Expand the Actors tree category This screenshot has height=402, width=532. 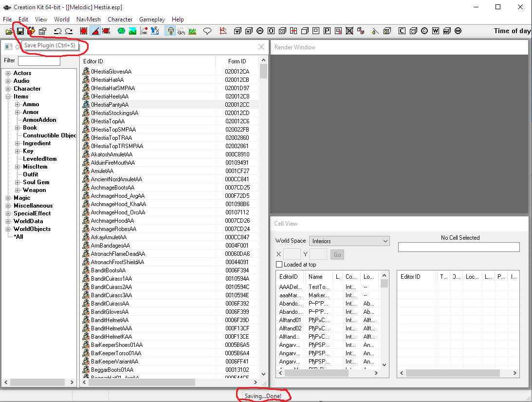click(x=8, y=73)
